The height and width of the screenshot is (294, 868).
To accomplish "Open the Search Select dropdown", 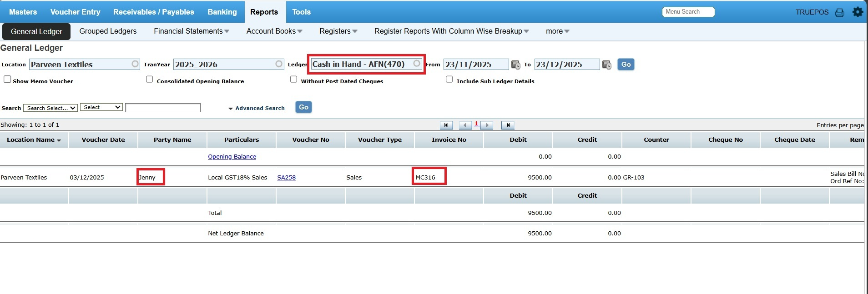I will 50,108.
